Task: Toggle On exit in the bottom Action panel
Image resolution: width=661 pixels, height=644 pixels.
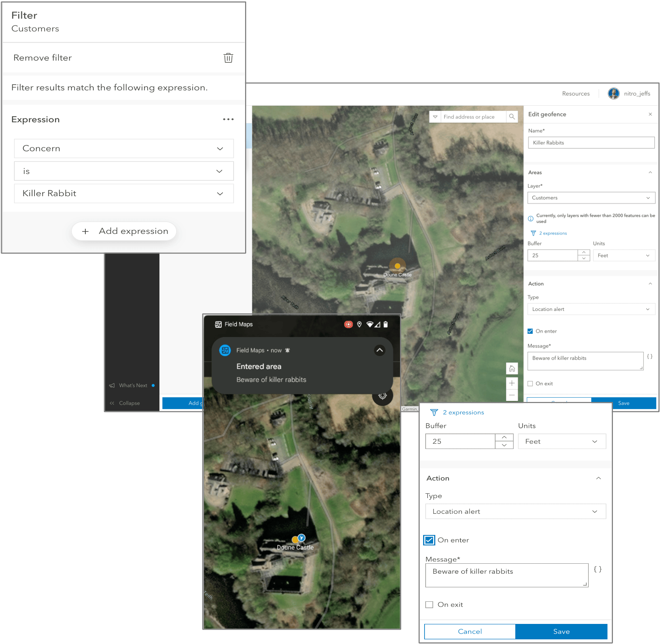Action: point(429,605)
